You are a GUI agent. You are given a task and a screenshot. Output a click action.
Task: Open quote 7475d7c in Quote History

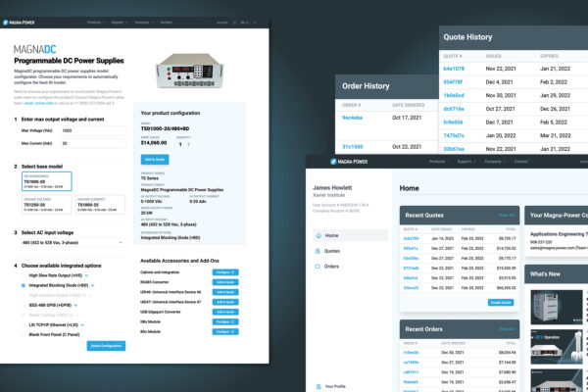coord(454,135)
